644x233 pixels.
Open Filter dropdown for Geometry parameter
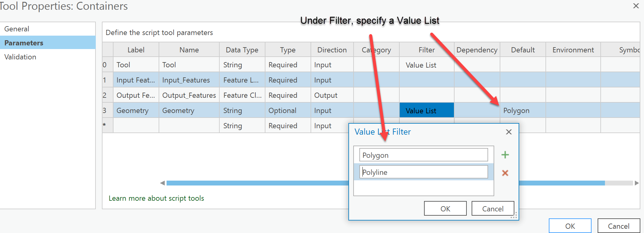coord(426,111)
